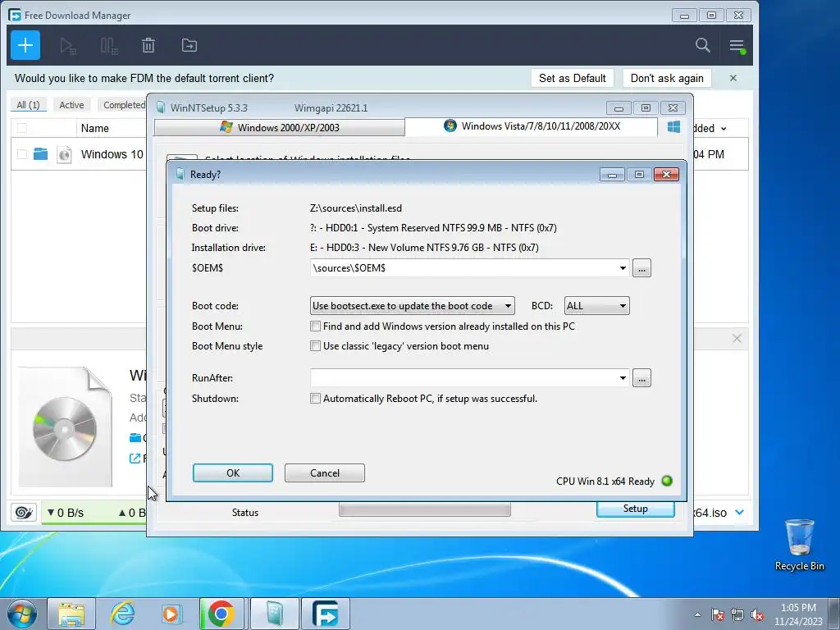The height and width of the screenshot is (630, 840).
Task: Switch to WinNTSetup taskbar icon
Action: [x=275, y=614]
